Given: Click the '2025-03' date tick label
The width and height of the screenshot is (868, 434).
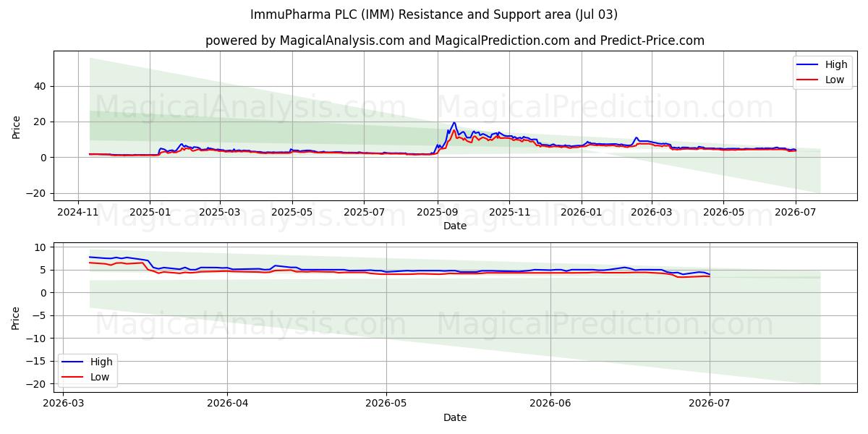Looking at the screenshot, I should [x=219, y=212].
